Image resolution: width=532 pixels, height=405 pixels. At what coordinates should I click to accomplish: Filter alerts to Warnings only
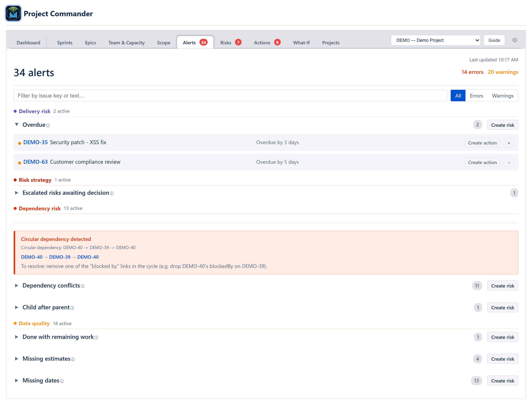click(503, 96)
